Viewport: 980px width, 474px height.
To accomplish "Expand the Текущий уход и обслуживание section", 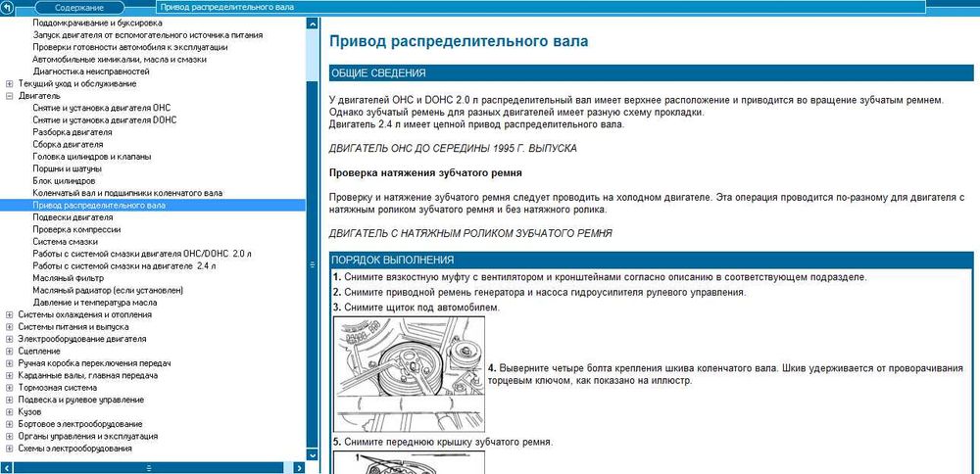I will point(9,83).
